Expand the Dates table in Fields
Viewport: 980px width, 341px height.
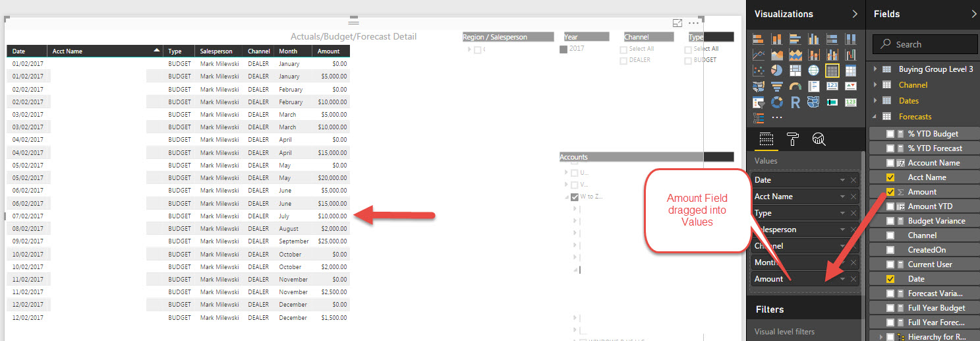click(875, 101)
